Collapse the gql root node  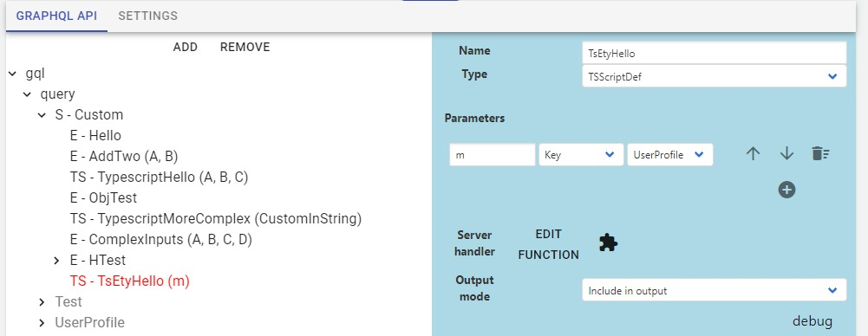point(13,73)
